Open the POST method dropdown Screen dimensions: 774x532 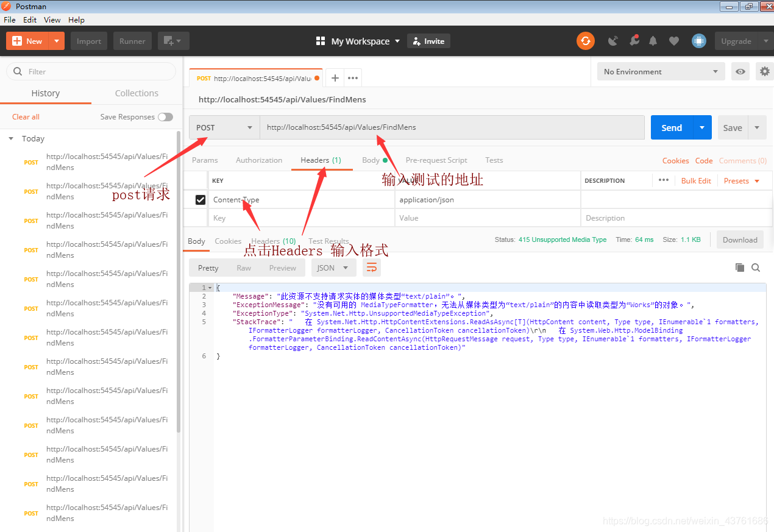[224, 127]
